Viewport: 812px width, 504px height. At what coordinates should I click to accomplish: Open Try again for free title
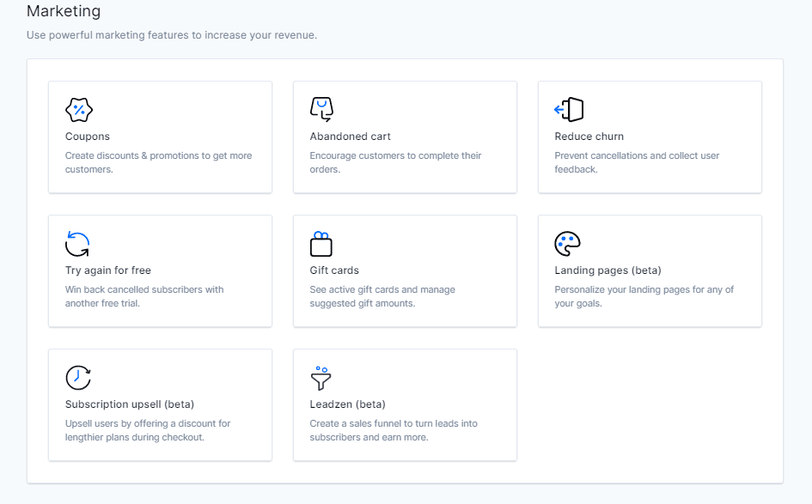[108, 270]
